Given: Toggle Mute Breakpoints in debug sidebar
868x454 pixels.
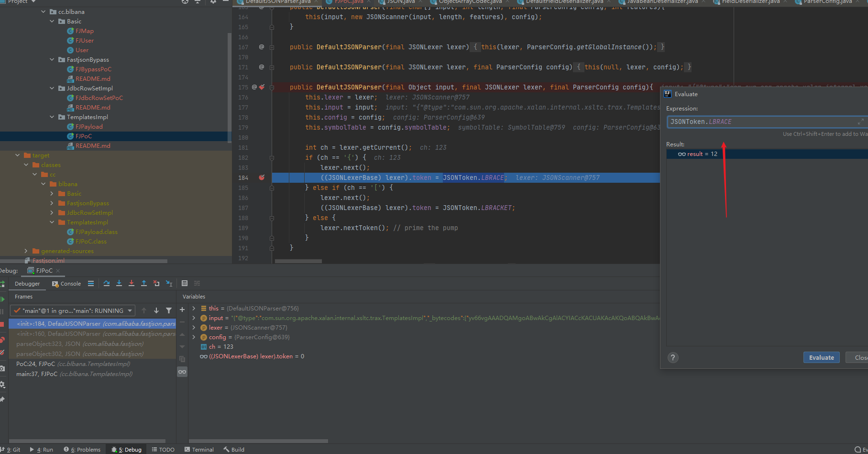Looking at the screenshot, I should click(2, 353).
